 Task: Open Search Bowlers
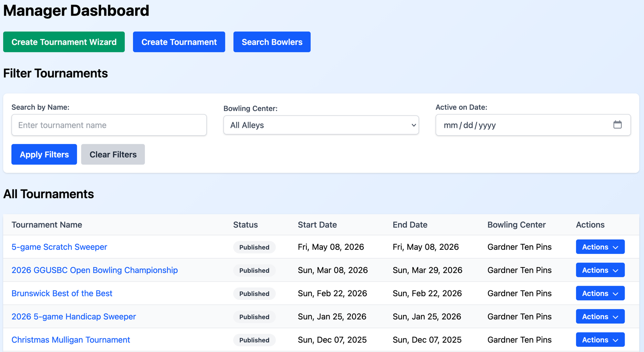click(272, 42)
